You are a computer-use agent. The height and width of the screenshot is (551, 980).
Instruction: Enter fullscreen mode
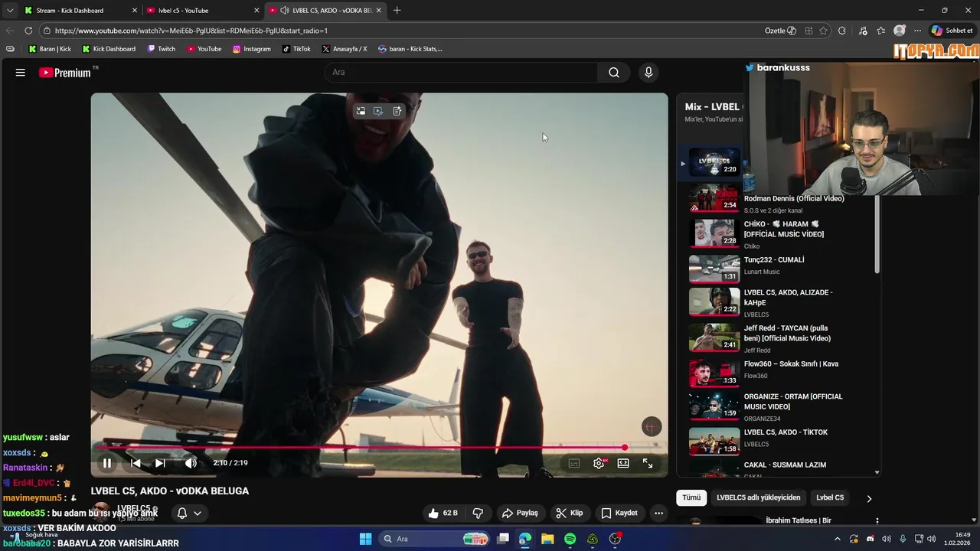pos(648,463)
